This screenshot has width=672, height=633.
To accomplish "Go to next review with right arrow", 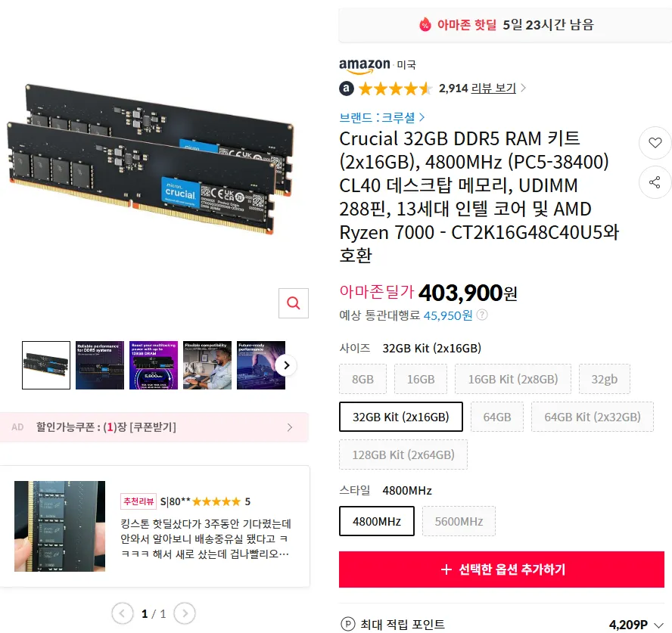I will pyautogui.click(x=185, y=613).
